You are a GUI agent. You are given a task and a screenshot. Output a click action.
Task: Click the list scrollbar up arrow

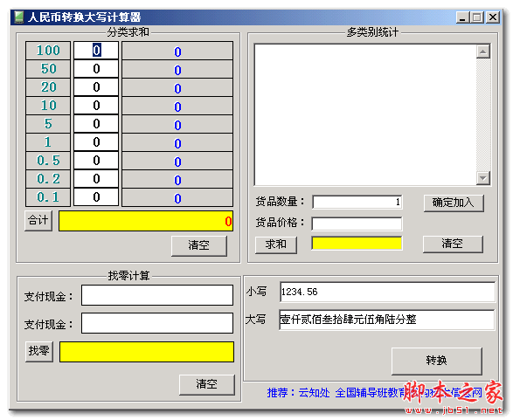coord(483,52)
